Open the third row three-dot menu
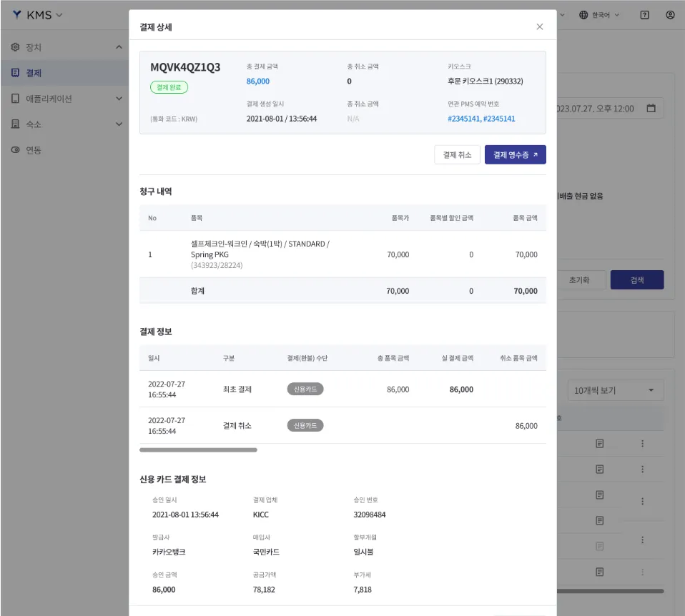685x616 pixels. [642, 501]
